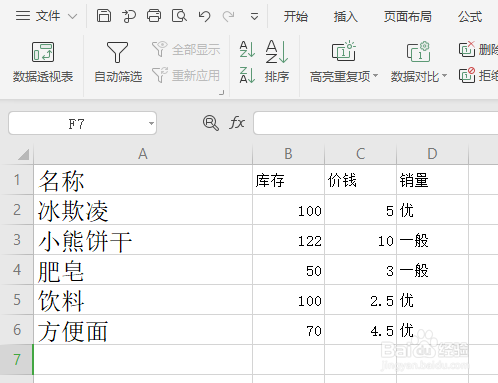Viewport: 498px width, 383px height.
Task: Select cell with price 10
Action: click(360, 240)
